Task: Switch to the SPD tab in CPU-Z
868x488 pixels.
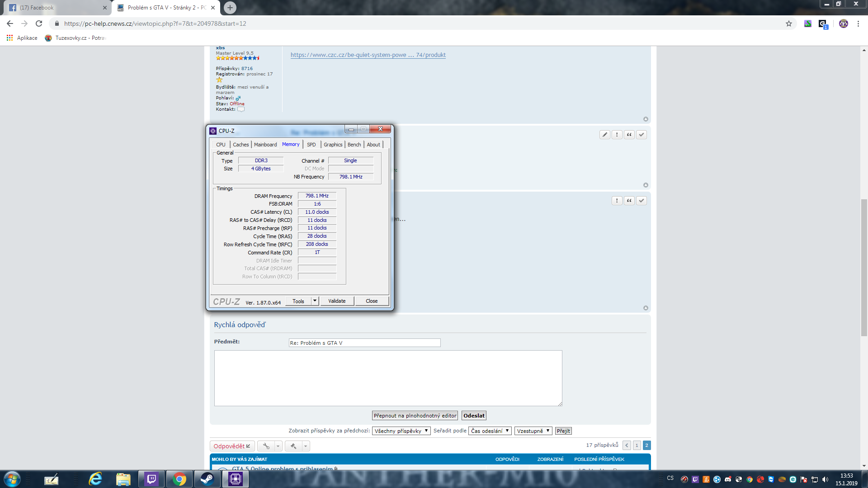Action: [311, 145]
